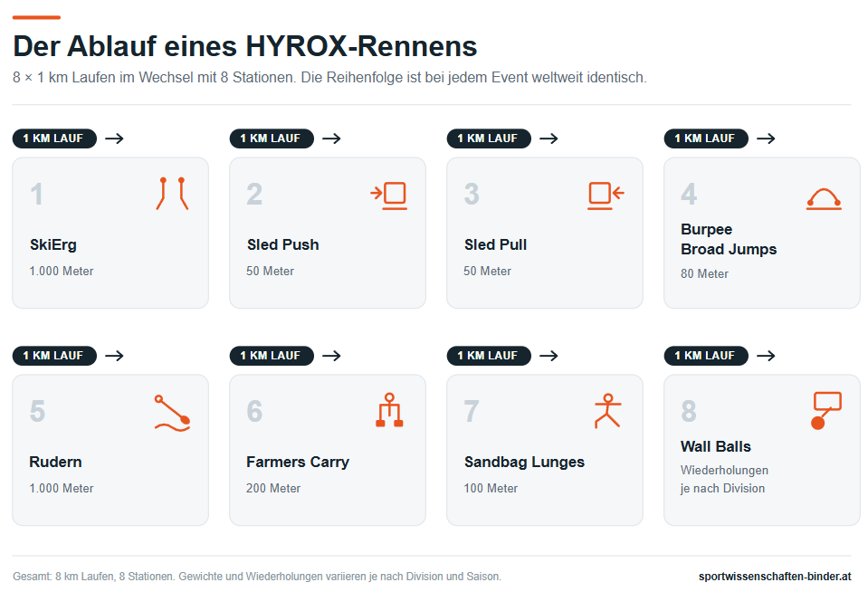Click the 1 KM LAUF badge above Farmers Carry
Viewport: 868px width, 592px height.
tap(272, 356)
